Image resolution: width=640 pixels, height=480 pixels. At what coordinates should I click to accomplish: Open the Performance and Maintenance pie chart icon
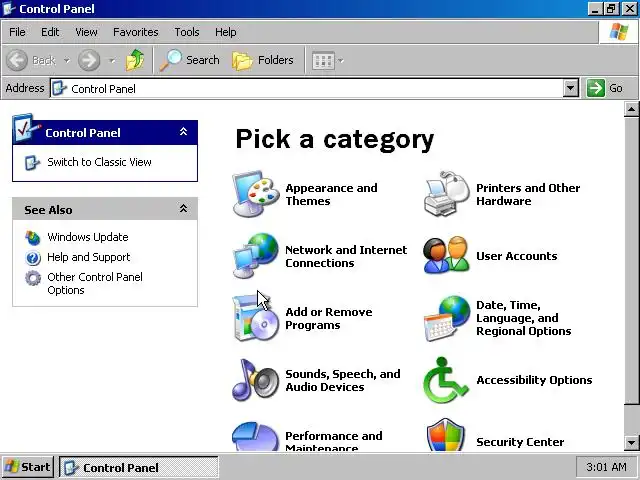coord(256,437)
